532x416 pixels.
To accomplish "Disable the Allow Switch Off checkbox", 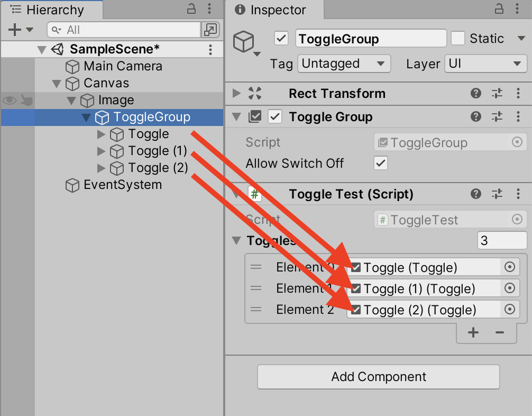I will 380,164.
